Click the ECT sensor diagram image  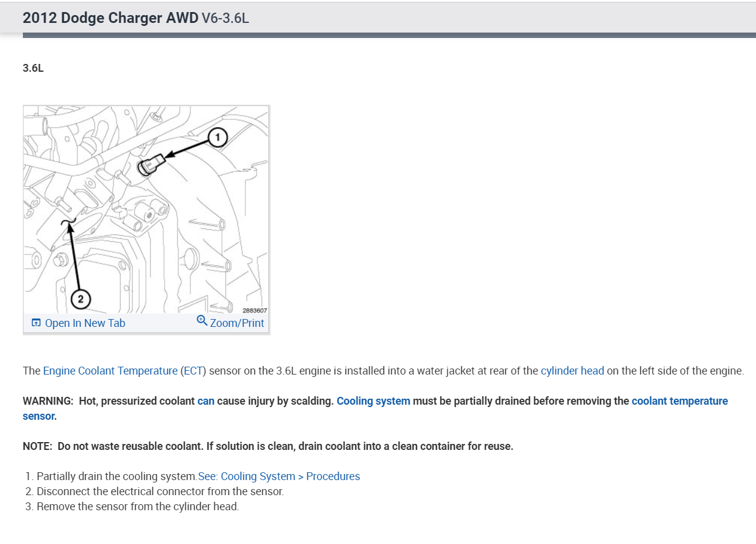(x=146, y=210)
